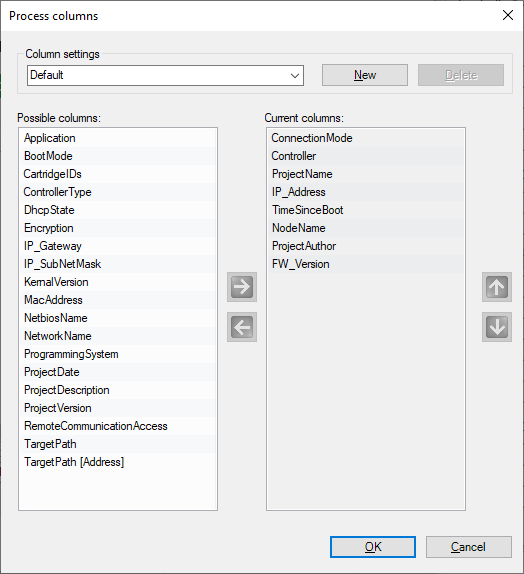
Task: Click the New button
Action: 365,75
